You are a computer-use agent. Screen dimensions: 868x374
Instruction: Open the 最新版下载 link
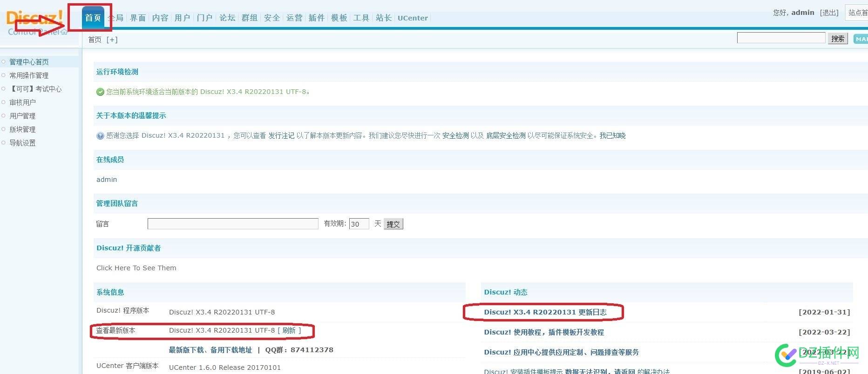(186, 350)
